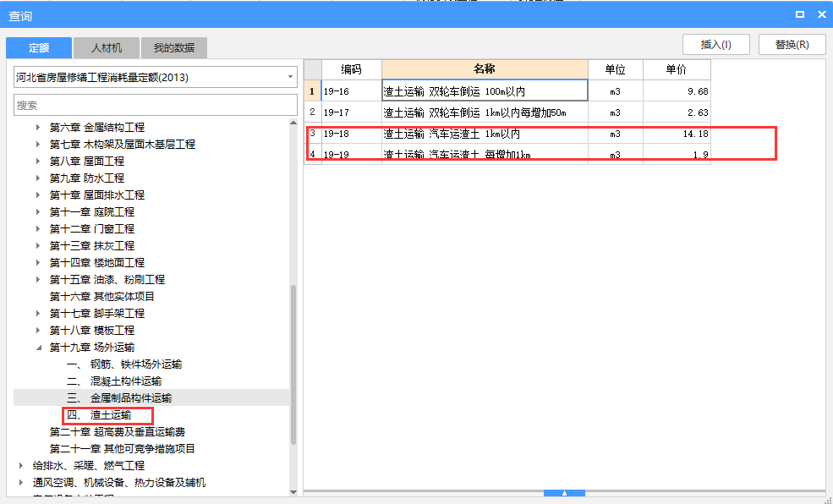This screenshot has width=833, height=504.
Task: Expand 第七章 木构架及屋面木基层工程 node
Action: [38, 145]
